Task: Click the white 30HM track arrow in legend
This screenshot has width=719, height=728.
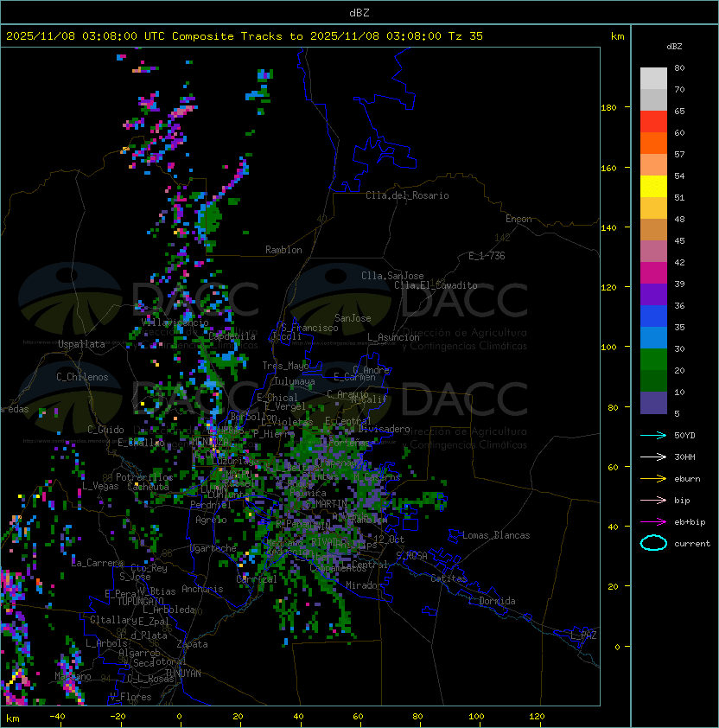Action: (x=653, y=457)
